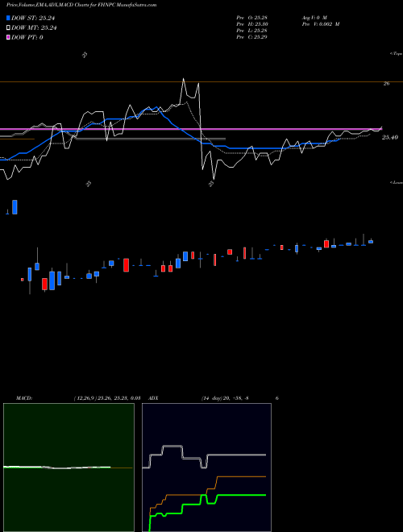Image resolution: width=403 pixels, height=532 pixels.
Task: Click the tall blue volume bar at left
Action: coord(15,207)
